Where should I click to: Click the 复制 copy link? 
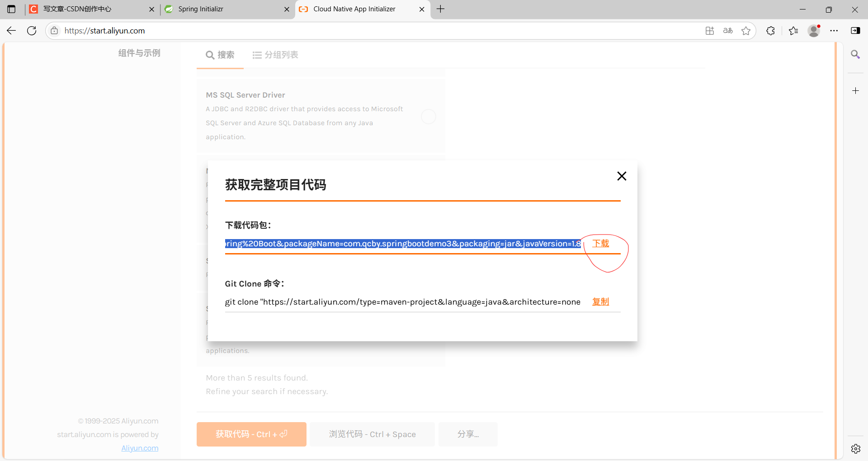tap(600, 301)
